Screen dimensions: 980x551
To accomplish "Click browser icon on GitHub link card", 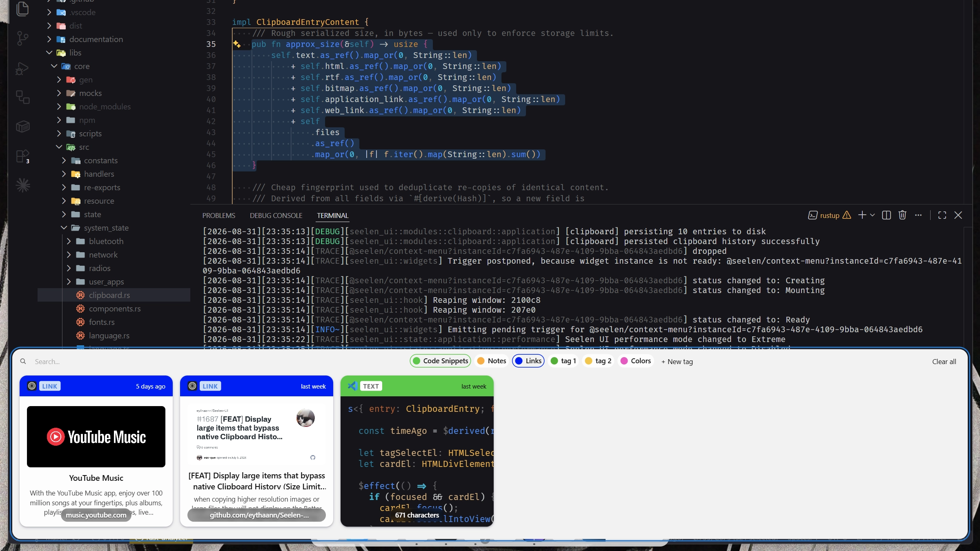I will (192, 386).
